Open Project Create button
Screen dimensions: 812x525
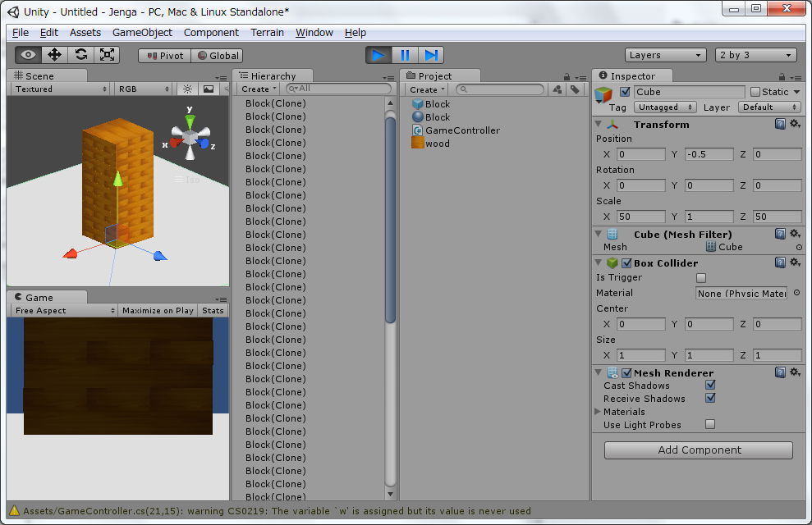[427, 89]
